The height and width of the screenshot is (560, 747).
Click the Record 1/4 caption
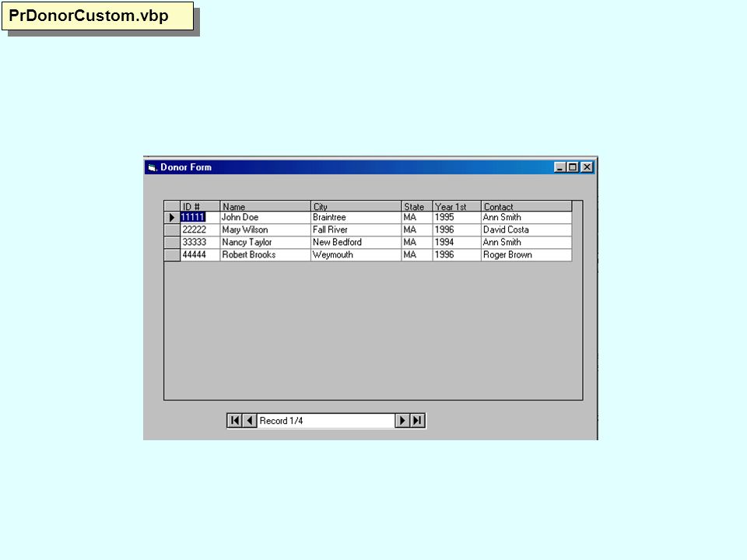tap(281, 421)
